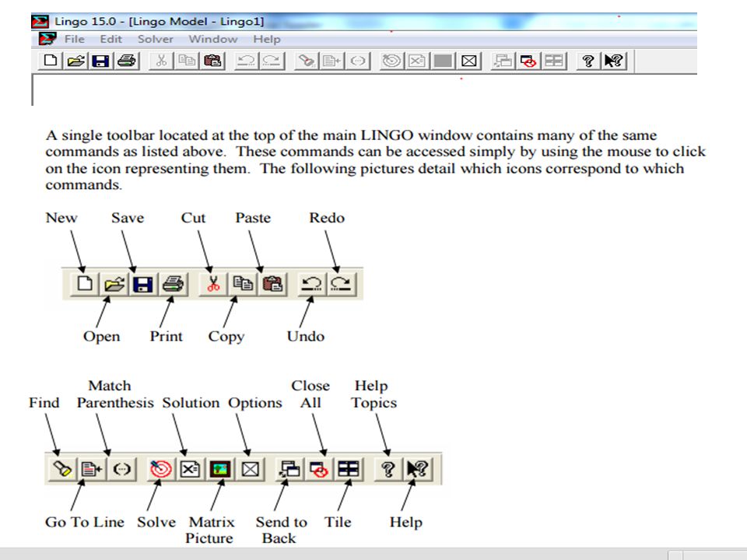Viewport: 747px width, 560px height.
Task: Click Send to Back icon in labeled diagram
Action: coord(289,470)
